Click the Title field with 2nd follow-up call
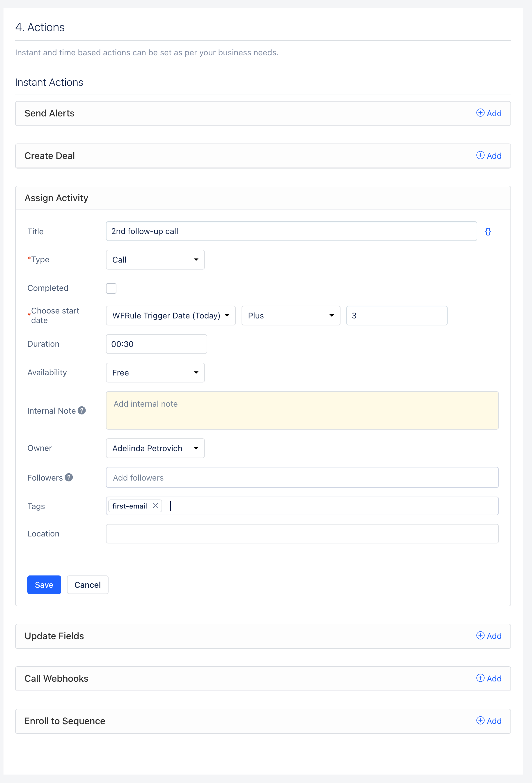Viewport: 532px width, 783px height. point(291,231)
